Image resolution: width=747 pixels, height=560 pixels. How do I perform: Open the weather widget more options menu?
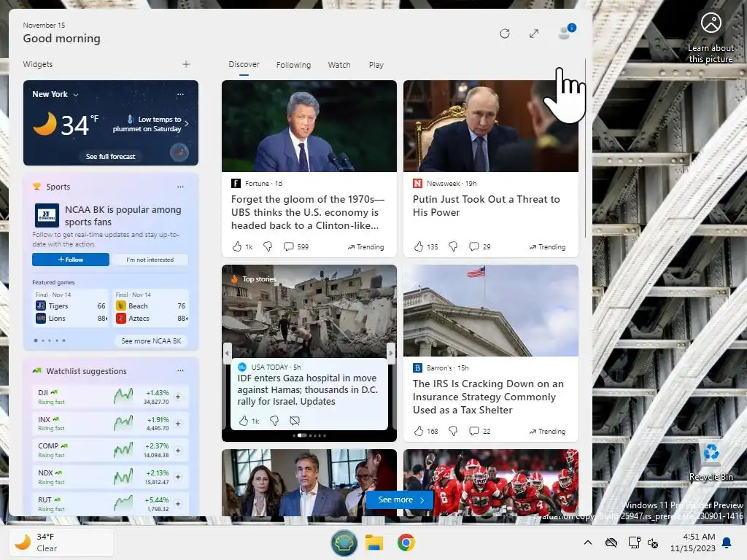[x=181, y=94]
